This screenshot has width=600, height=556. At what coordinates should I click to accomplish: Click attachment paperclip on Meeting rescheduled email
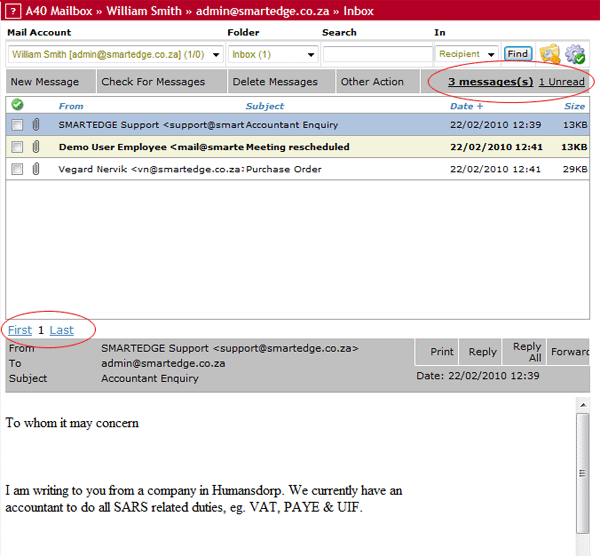[x=36, y=147]
